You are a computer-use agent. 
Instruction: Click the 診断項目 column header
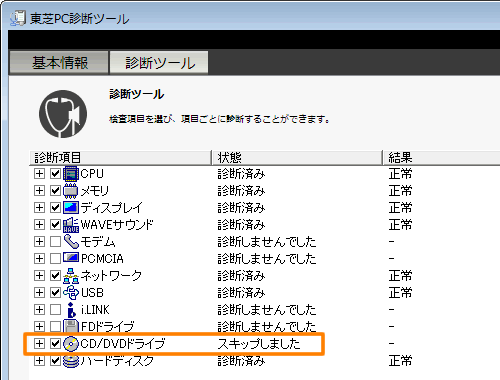[x=121, y=158]
